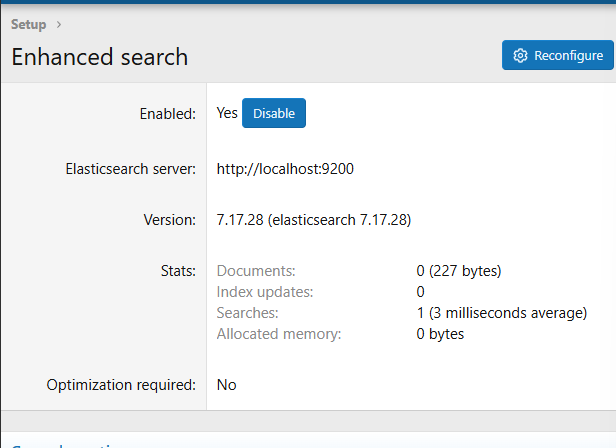Image resolution: width=616 pixels, height=448 pixels.
Task: Click the Elasticsearch server label
Action: tap(130, 169)
